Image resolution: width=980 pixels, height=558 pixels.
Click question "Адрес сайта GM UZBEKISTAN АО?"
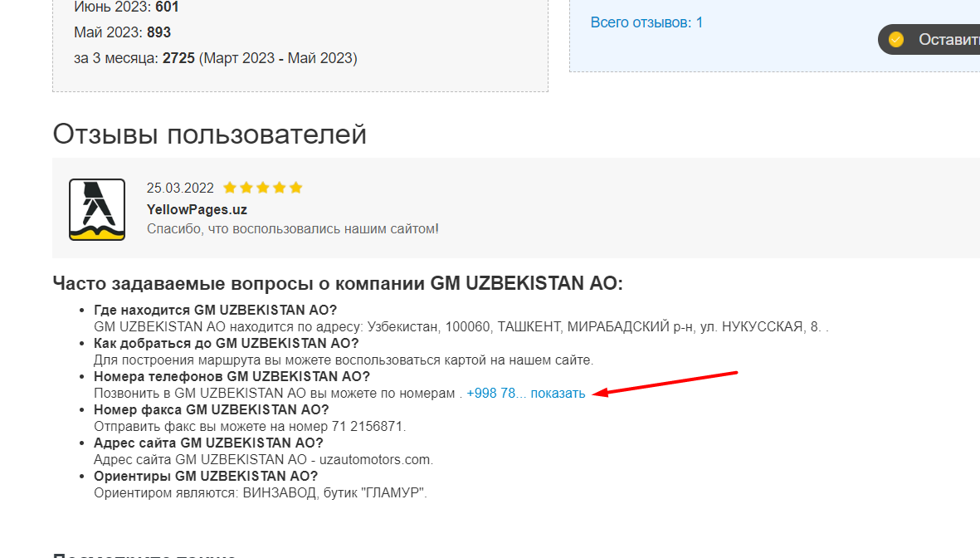[208, 443]
